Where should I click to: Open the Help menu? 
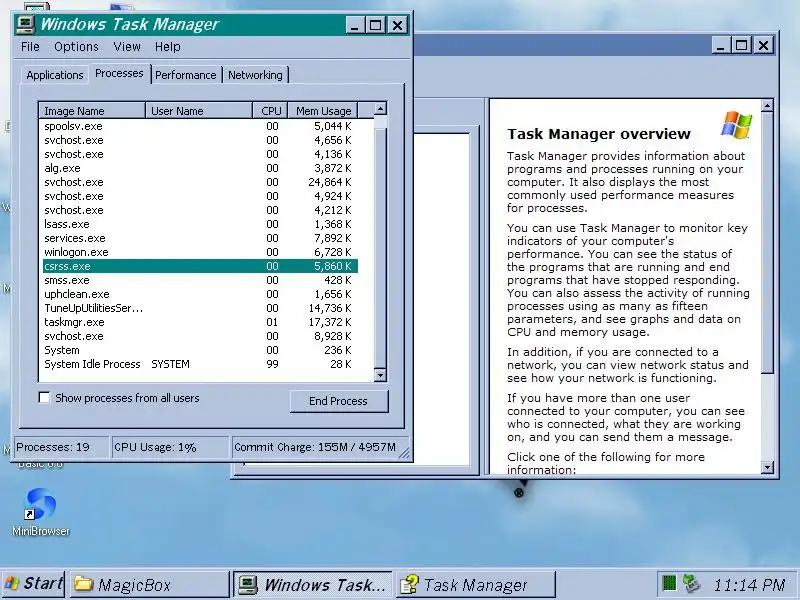click(x=167, y=47)
